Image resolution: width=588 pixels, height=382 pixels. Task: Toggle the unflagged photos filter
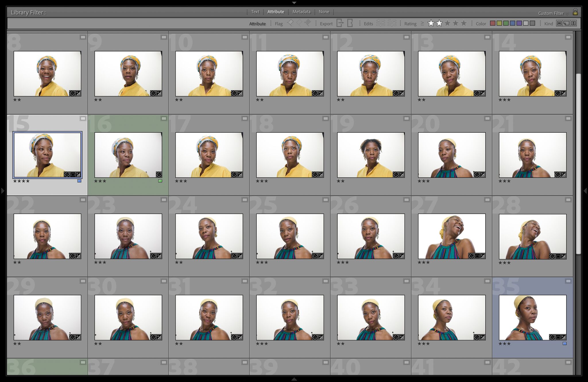[x=299, y=23]
